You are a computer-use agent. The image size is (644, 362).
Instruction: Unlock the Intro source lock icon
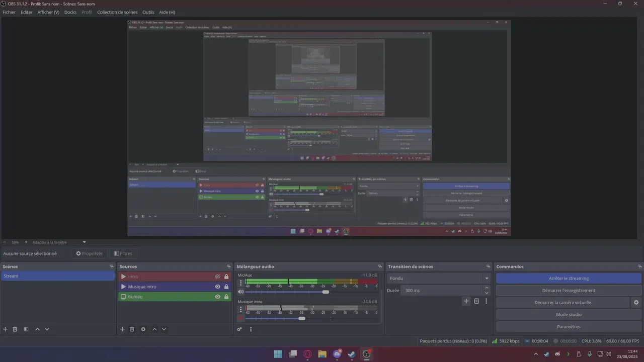coord(226,277)
